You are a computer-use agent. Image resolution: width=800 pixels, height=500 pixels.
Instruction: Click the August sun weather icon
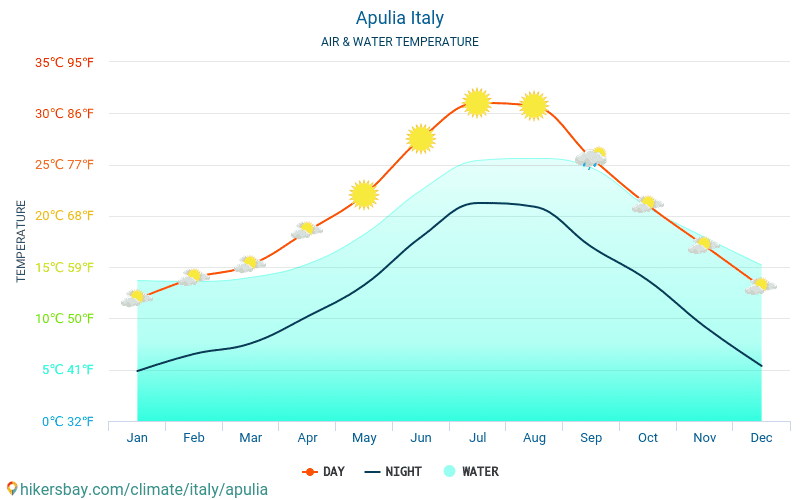(x=534, y=106)
